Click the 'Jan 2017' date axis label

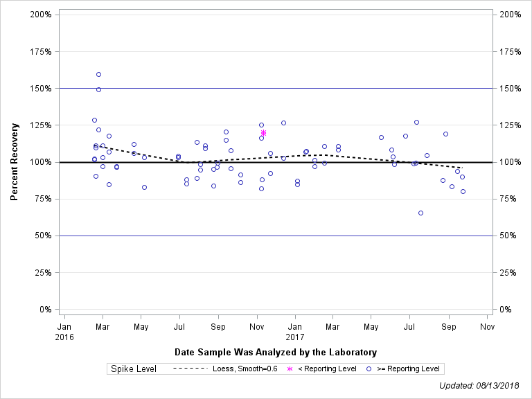(x=295, y=332)
